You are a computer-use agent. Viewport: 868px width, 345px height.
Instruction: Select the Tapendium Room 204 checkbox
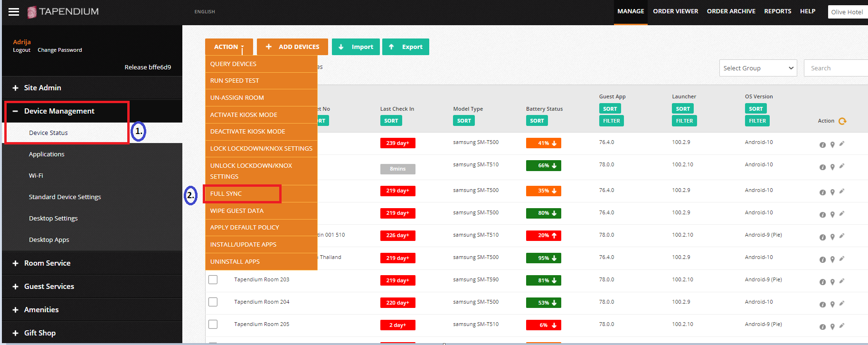213,302
